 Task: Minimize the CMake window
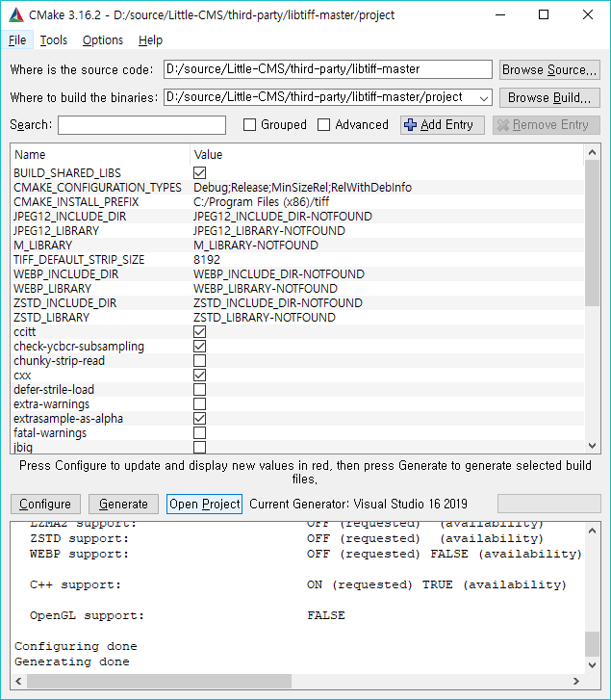coord(500,14)
